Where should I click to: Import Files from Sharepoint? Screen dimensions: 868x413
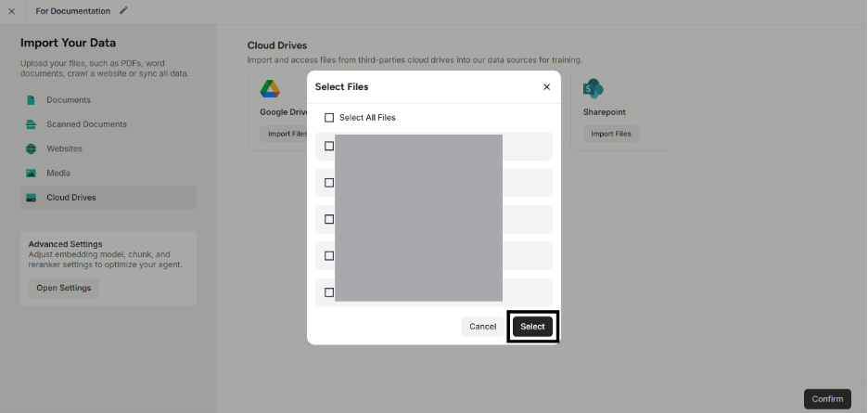point(610,134)
